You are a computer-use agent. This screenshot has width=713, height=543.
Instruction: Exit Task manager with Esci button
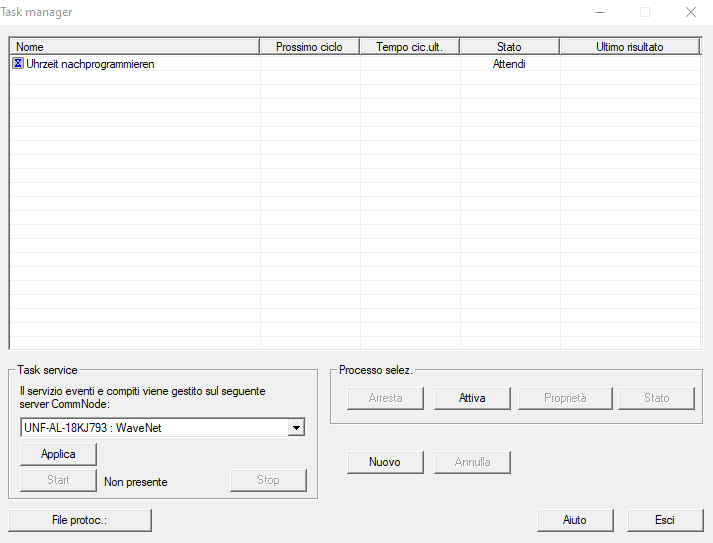(x=665, y=520)
